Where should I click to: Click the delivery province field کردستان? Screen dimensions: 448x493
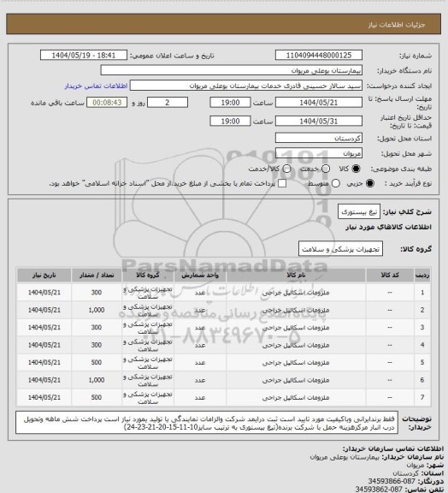pyautogui.click(x=319, y=138)
